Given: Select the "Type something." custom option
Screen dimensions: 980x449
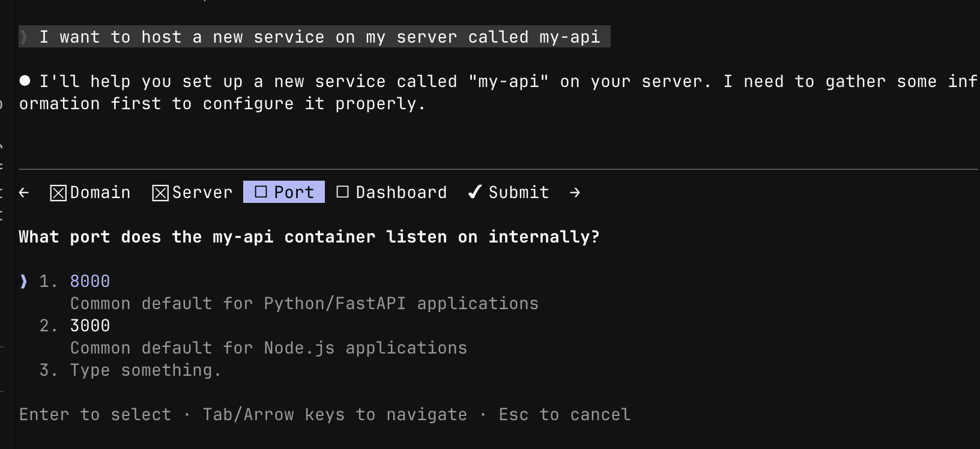Looking at the screenshot, I should click(x=145, y=370).
